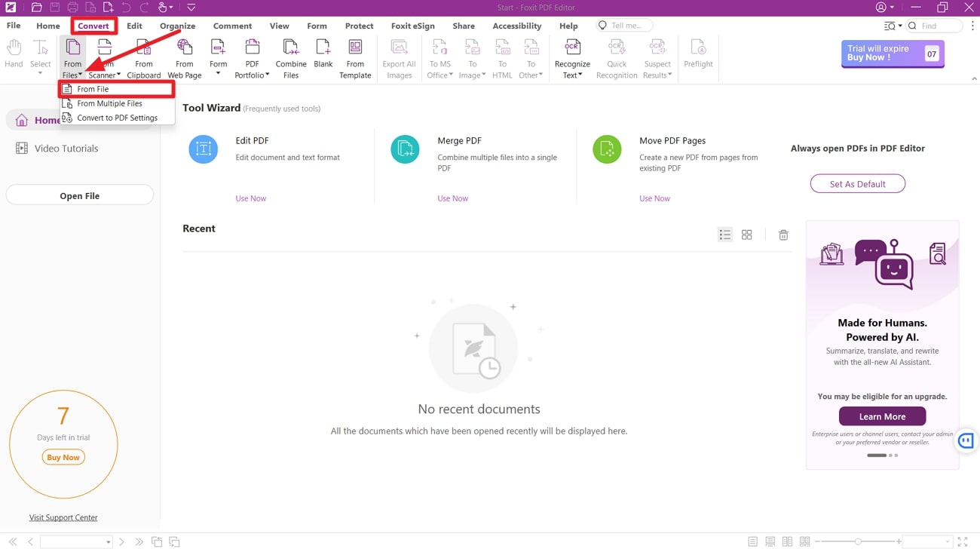The width and height of the screenshot is (980, 549).
Task: Click the orange Buy Now button
Action: pyautogui.click(x=63, y=457)
